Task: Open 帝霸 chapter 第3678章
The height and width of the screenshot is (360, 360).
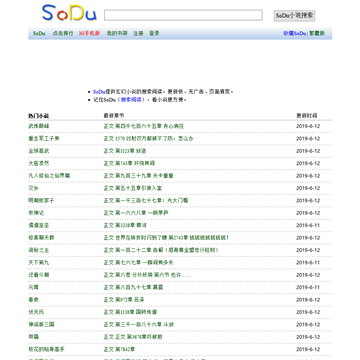Action: [x=133, y=337]
